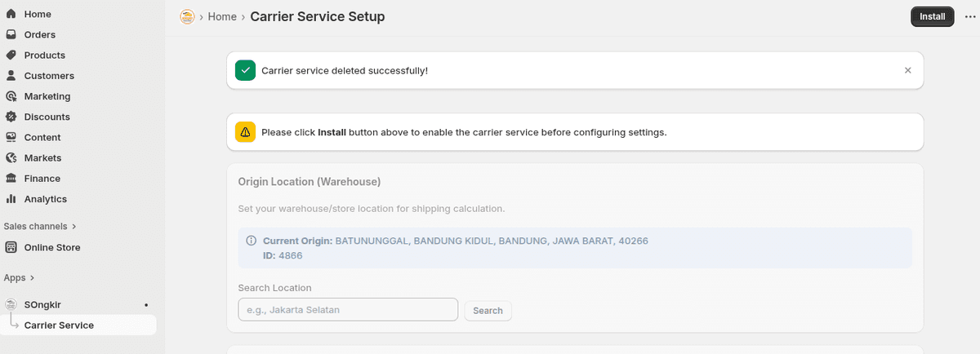Open Customers via the person icon
This screenshot has width=980, height=354.
(11, 75)
